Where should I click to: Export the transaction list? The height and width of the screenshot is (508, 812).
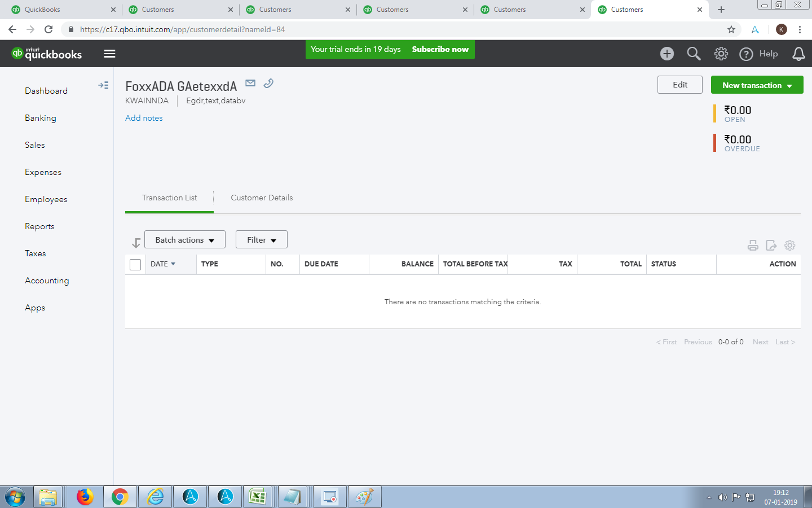click(771, 245)
